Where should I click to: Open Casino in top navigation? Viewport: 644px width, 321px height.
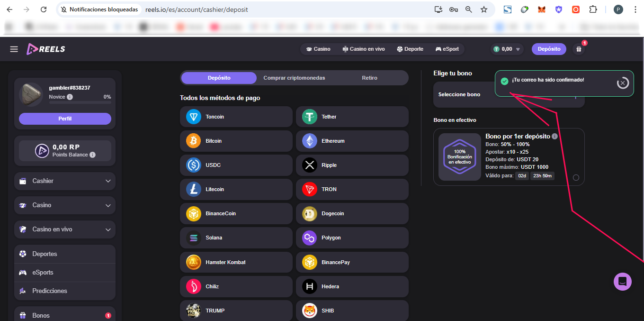point(318,49)
